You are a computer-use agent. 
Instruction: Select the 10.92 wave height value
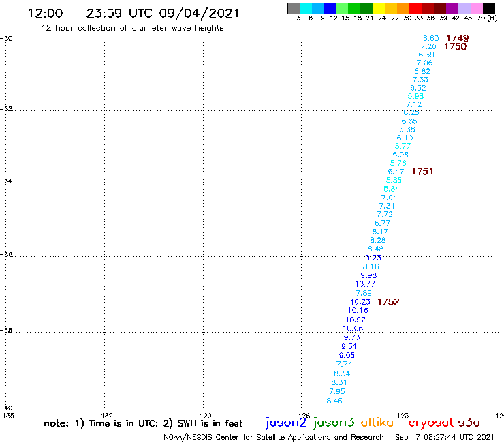coord(356,320)
